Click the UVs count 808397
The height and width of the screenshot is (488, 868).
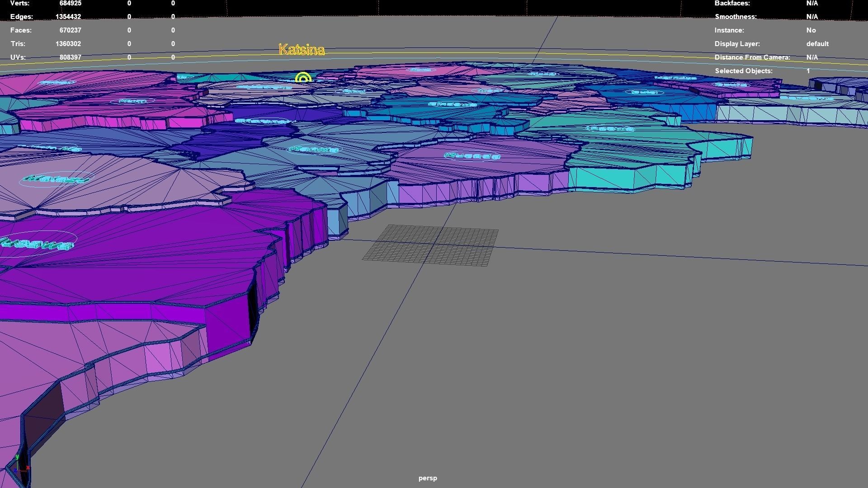[70, 57]
